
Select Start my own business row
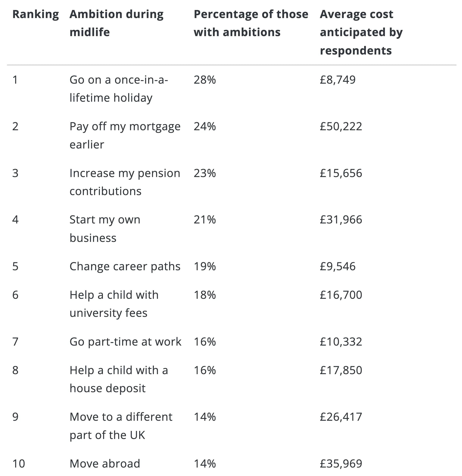click(x=105, y=229)
